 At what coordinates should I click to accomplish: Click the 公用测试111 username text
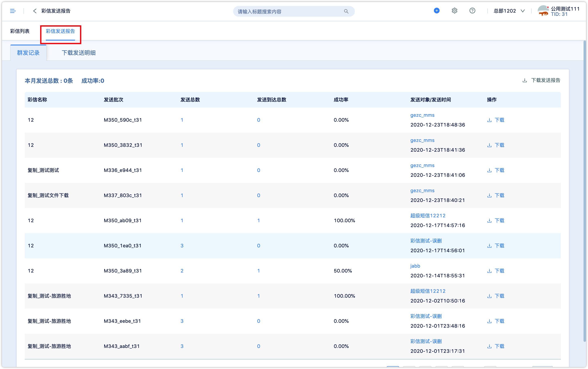(x=565, y=9)
